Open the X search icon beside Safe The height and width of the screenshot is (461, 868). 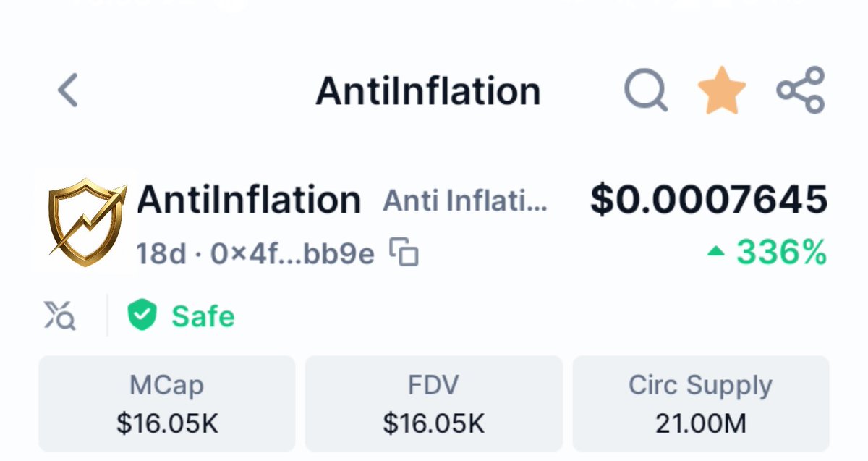pos(59,316)
